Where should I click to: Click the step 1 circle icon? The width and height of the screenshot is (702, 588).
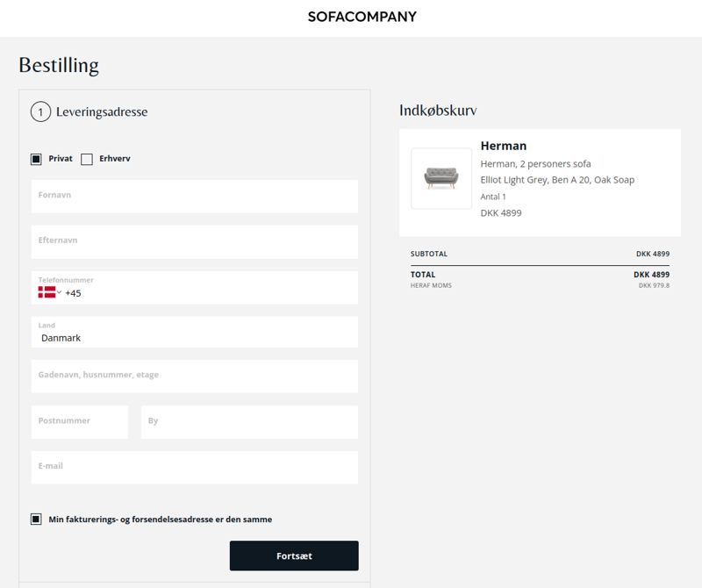click(40, 112)
